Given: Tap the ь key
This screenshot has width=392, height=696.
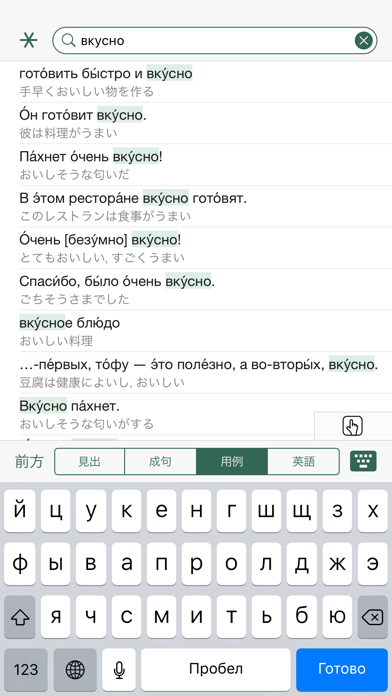Looking at the screenshot, I should 266,617.
